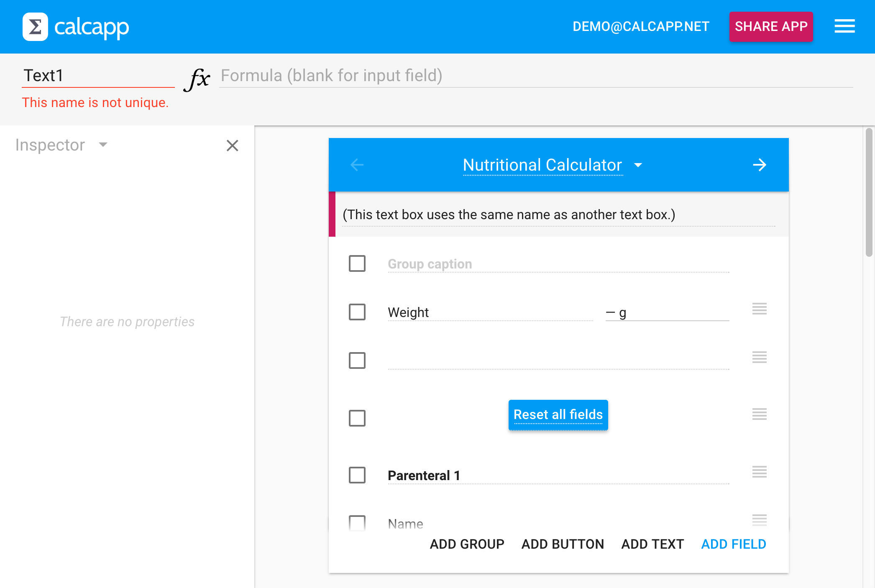Image resolution: width=875 pixels, height=588 pixels.
Task: Click the drag handle beside the empty field
Action: (x=759, y=357)
